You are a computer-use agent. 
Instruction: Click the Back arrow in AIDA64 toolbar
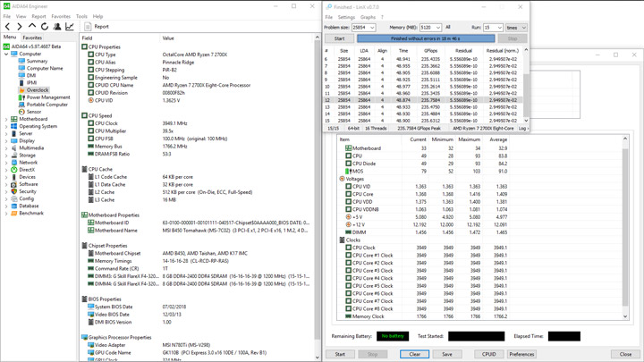(7, 27)
